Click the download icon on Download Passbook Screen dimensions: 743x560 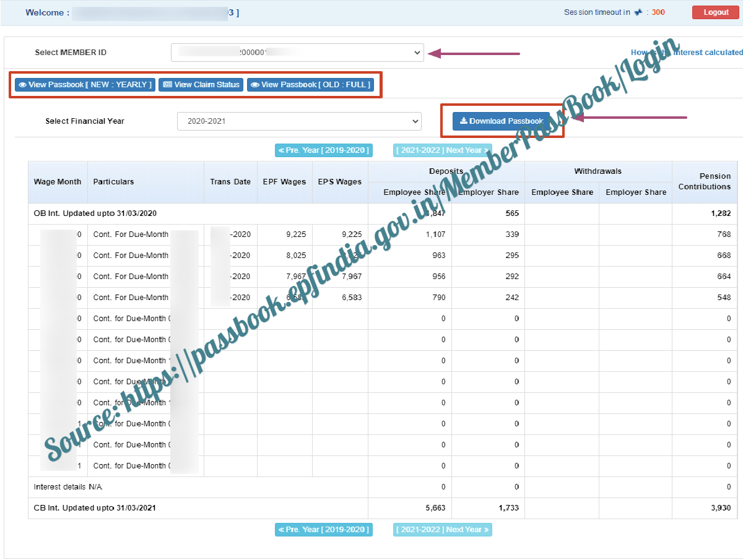tap(463, 121)
